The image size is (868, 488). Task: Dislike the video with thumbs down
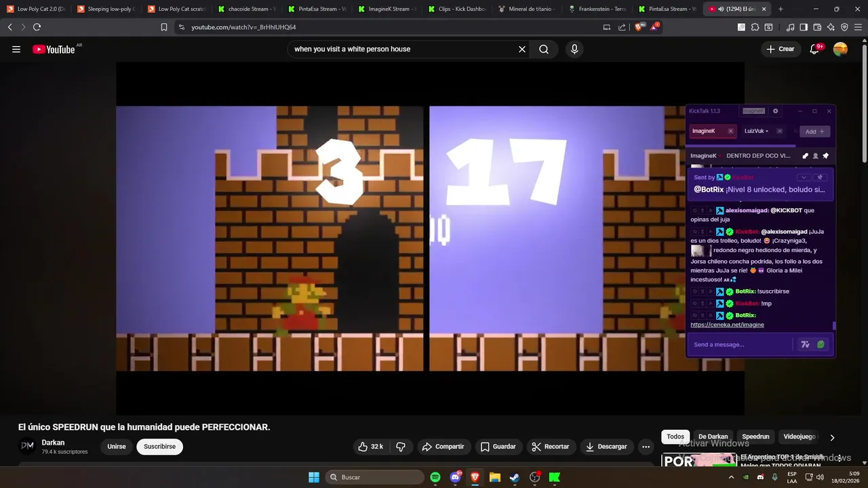[x=401, y=447]
